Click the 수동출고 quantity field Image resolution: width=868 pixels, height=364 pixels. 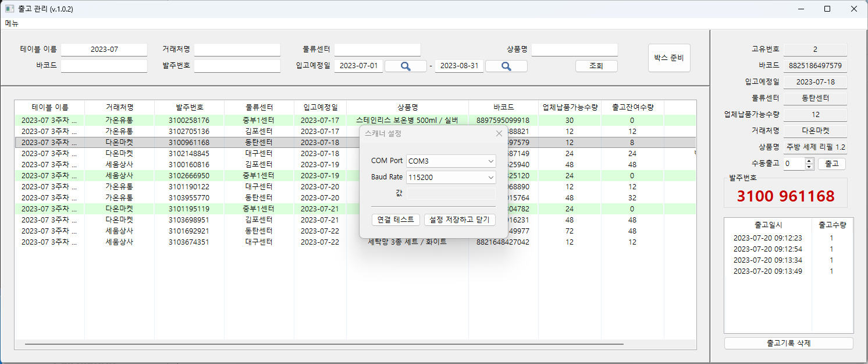(x=794, y=164)
